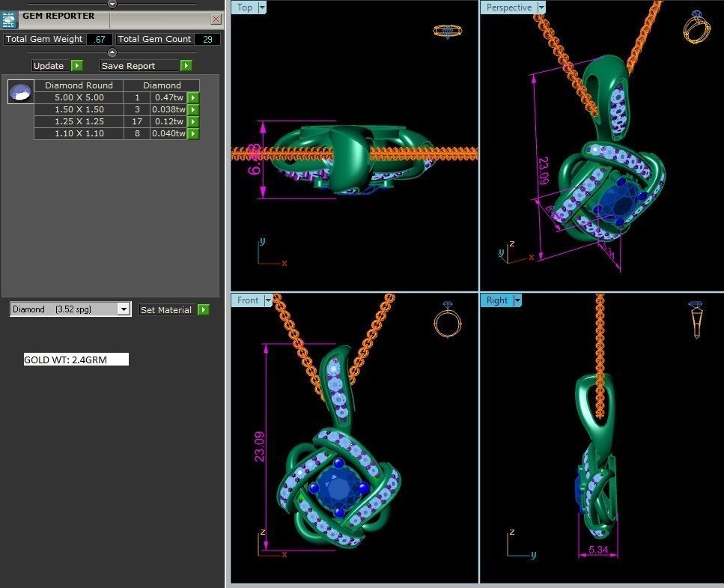Select the Front viewport label
Viewport: 724px width, 588px height.
tap(248, 300)
